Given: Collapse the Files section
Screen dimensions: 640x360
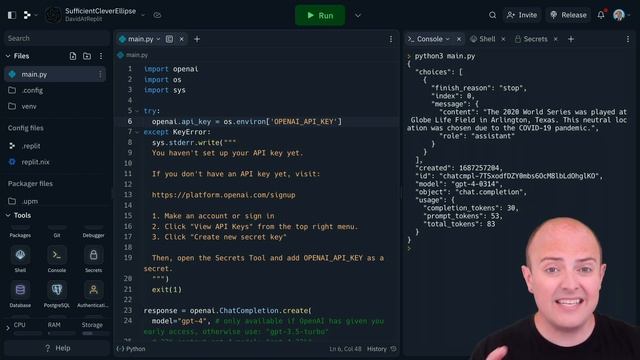Looking at the screenshot, I should [x=8, y=56].
